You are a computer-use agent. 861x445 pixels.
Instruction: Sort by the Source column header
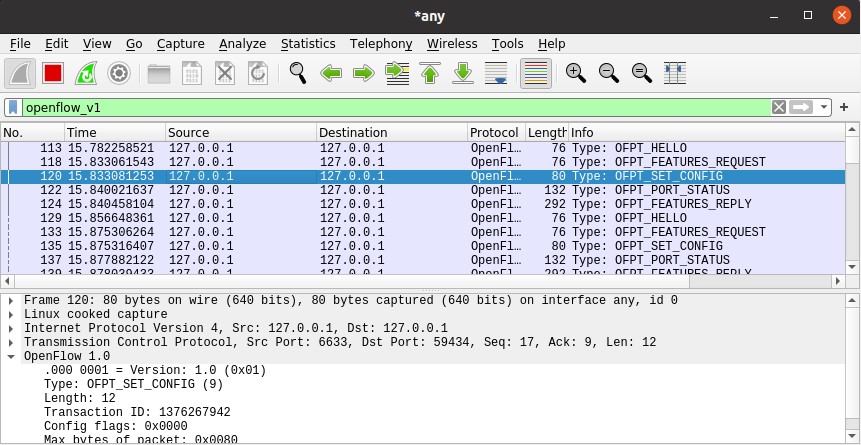coord(241,132)
